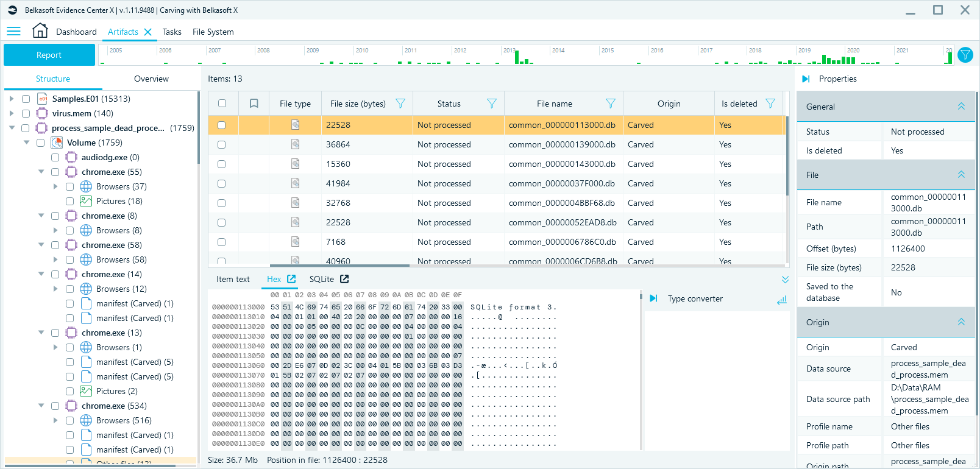This screenshot has height=469, width=980.
Task: Go to Home via house icon
Action: [40, 30]
